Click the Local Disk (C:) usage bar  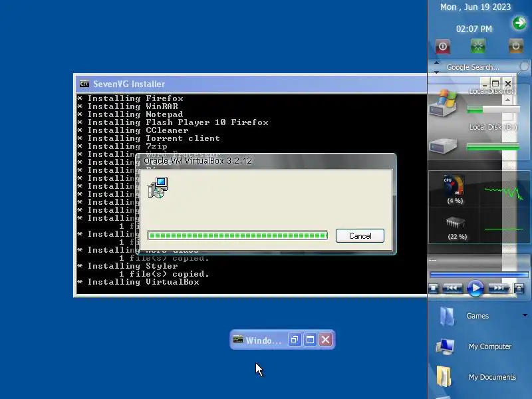click(x=493, y=109)
